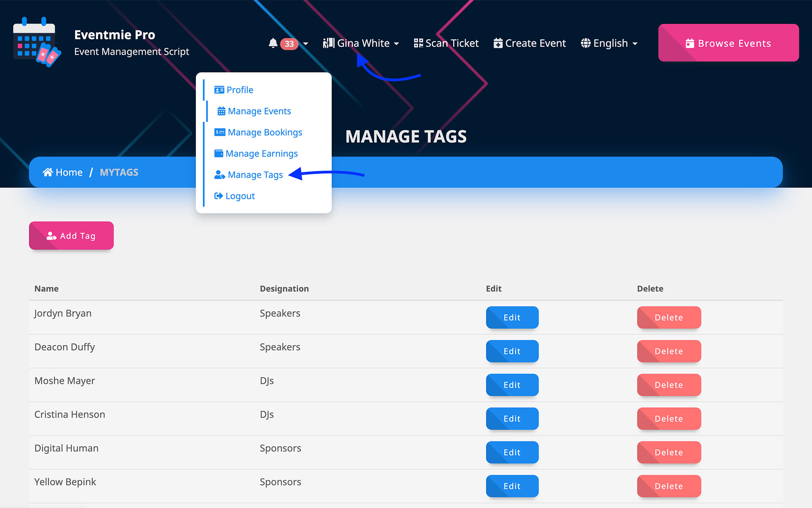Click the Logout exit icon
This screenshot has height=508, width=812.
pyautogui.click(x=218, y=196)
